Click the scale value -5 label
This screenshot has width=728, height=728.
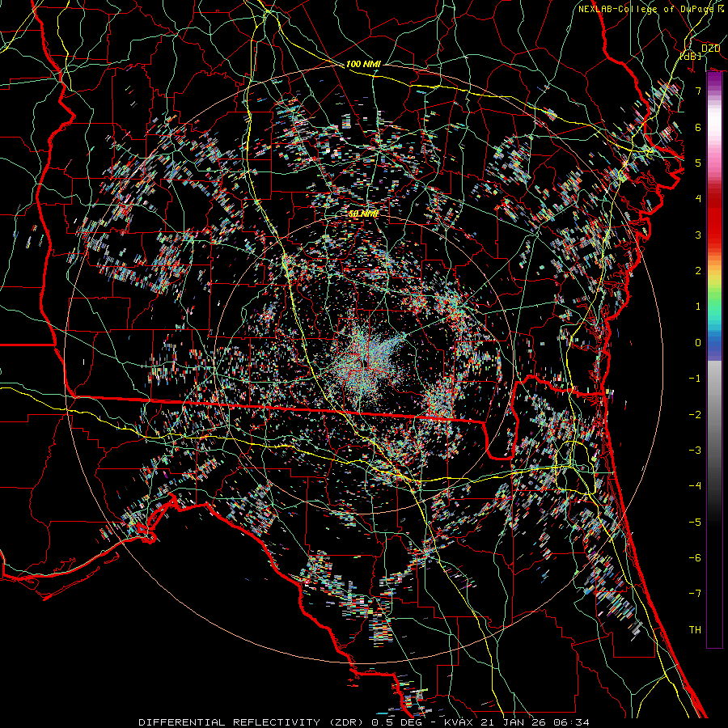tap(695, 522)
